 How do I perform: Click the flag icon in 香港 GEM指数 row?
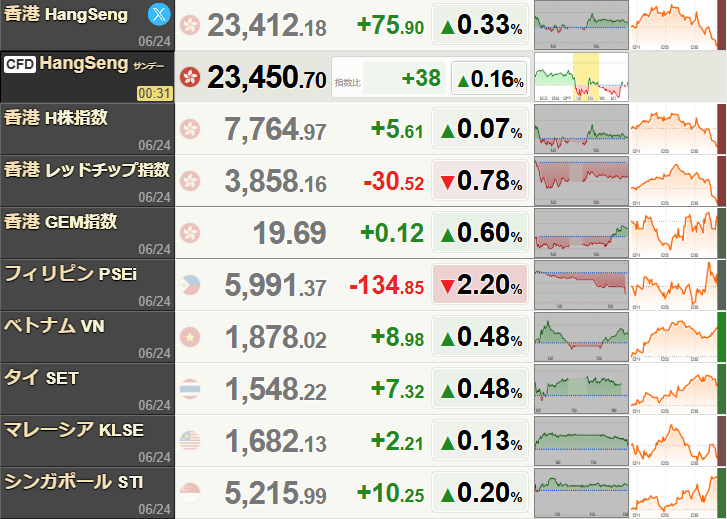pos(190,233)
